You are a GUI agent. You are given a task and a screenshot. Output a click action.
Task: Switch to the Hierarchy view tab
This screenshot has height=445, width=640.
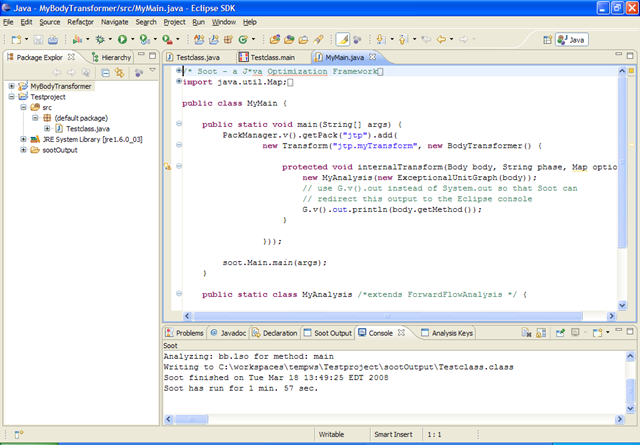coord(111,58)
